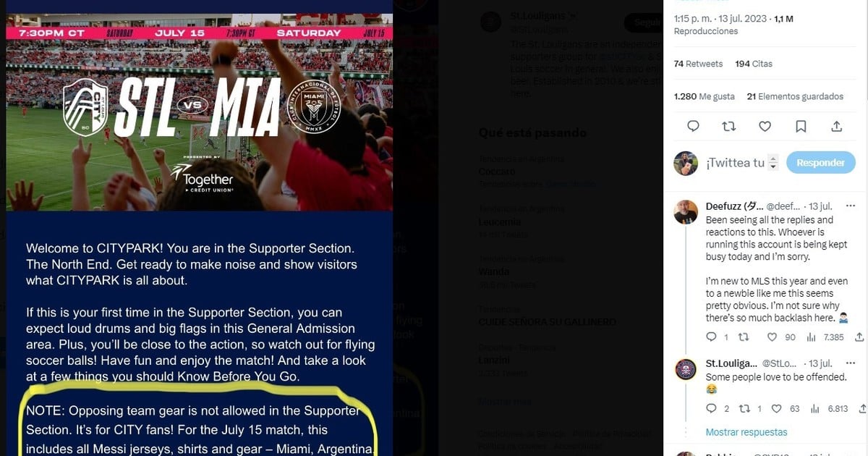Click the retweet icon on Deefuzz's reply
Viewport: 868px width, 456px height.
click(x=743, y=337)
